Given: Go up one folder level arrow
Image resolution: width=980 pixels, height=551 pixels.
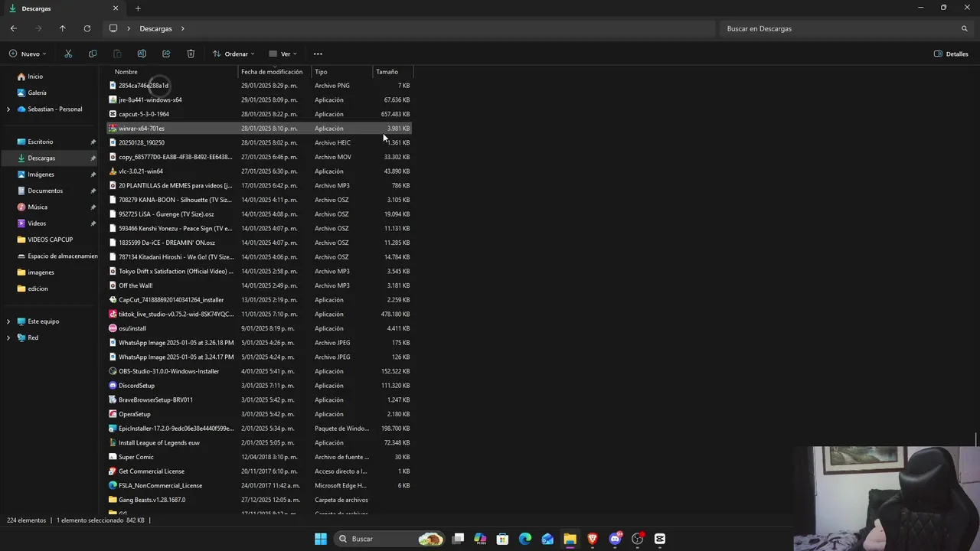Looking at the screenshot, I should [63, 28].
